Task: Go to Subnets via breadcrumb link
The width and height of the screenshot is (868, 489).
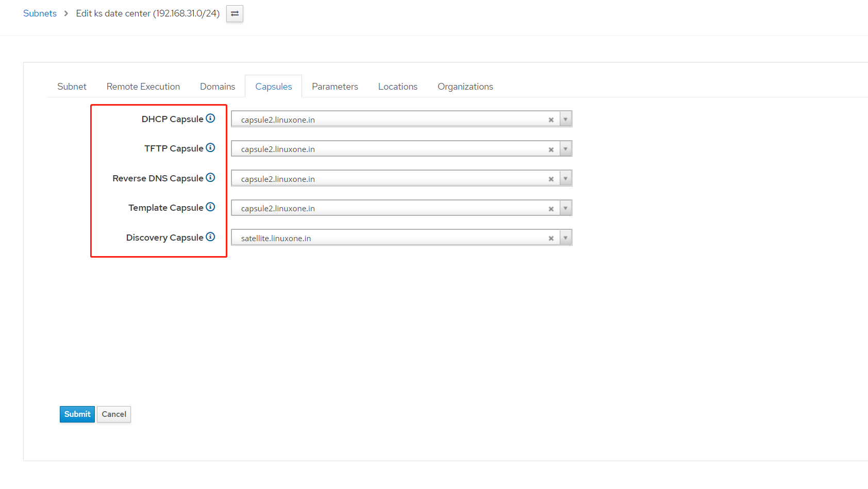Action: click(x=40, y=13)
